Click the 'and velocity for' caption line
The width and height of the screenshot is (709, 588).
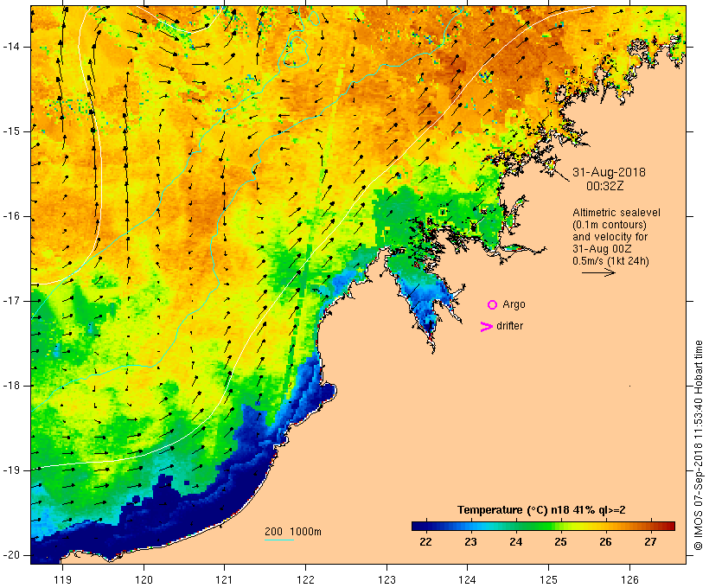coord(610,237)
